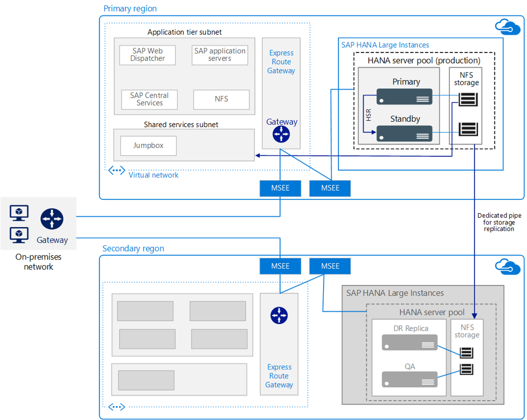The height and width of the screenshot is (420, 527).
Task: Click the Dedicated pipe for storage replication text
Action: pos(499,222)
